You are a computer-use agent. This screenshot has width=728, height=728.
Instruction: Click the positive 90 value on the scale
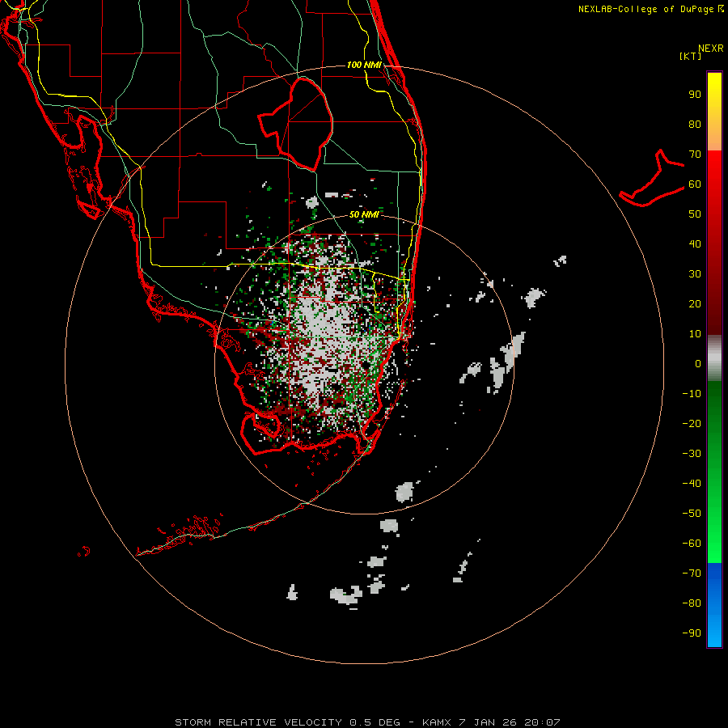pos(695,95)
